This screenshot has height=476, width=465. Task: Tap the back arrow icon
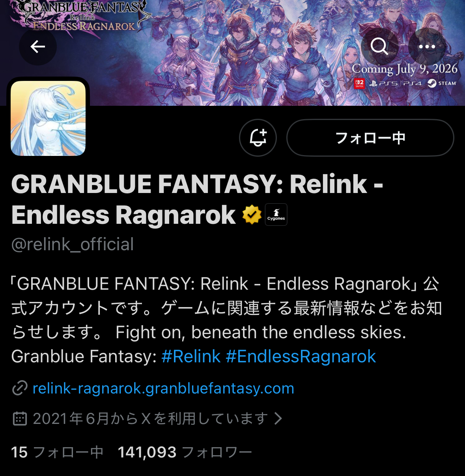point(38,47)
